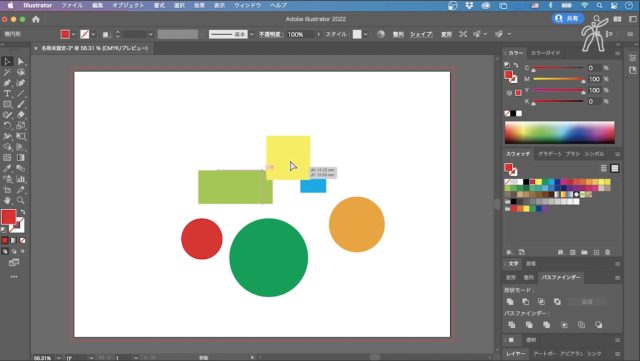Select the Column Graph tool
Screen dimensions: 640x361
21,179
